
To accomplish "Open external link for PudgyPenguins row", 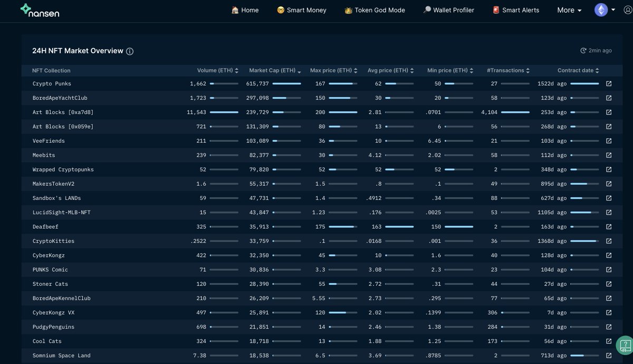I will click(609, 327).
